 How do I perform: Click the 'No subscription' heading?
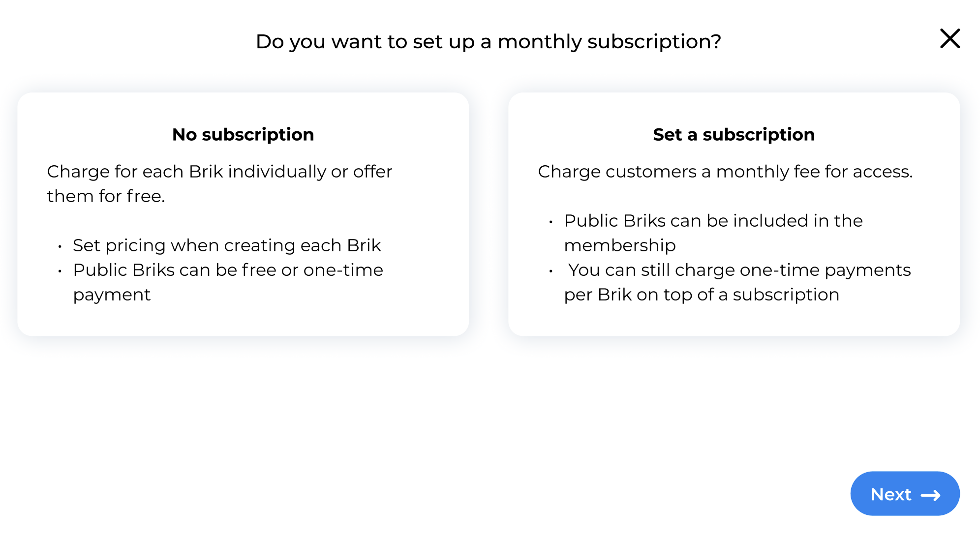(x=243, y=134)
